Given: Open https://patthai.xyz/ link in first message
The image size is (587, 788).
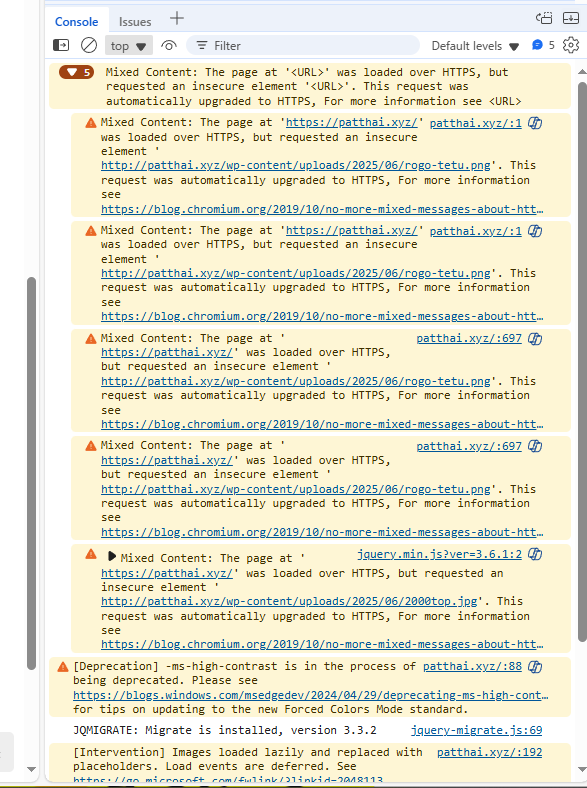Looking at the screenshot, I should pyautogui.click(x=352, y=123).
